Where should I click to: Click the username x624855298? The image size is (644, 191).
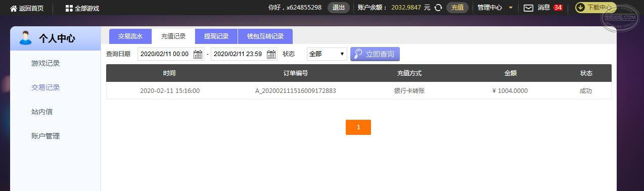[304, 8]
